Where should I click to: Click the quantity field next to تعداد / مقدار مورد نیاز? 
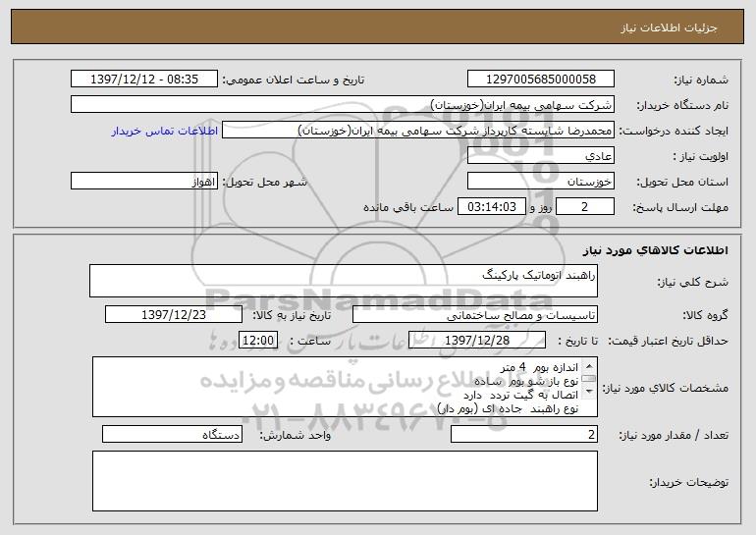tap(524, 434)
